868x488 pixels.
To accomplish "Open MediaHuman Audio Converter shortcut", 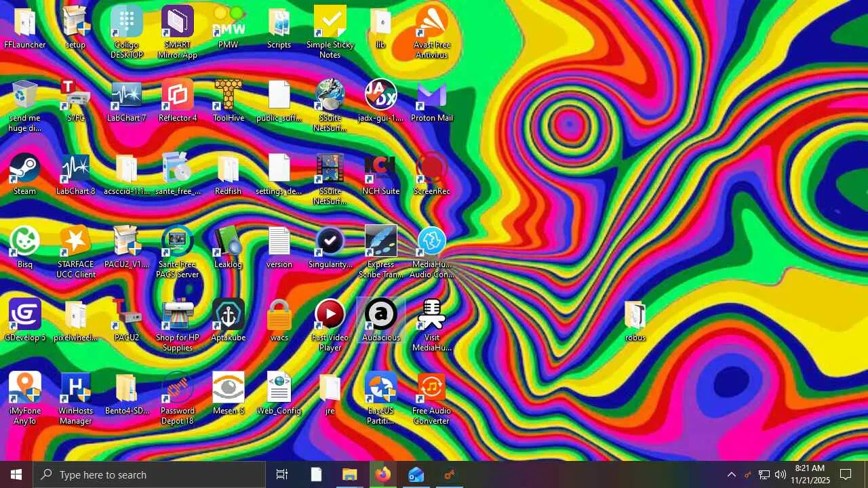I will [x=432, y=253].
